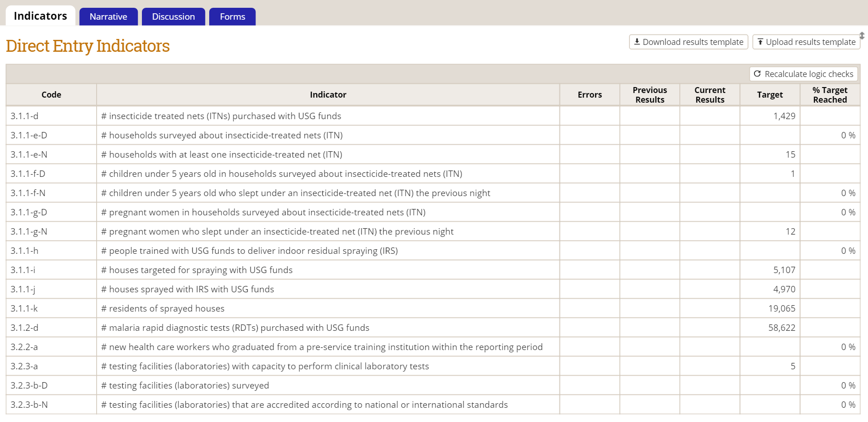Select indicator '# households with at least one' ITN
Image resolution: width=868 pixels, height=422 pixels.
(222, 154)
